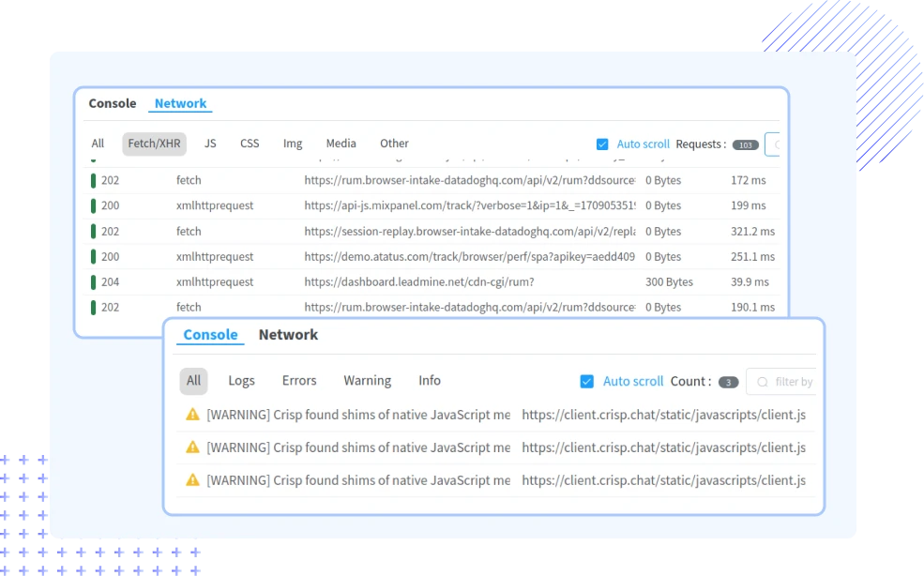Select the demo.atatus.com track request URL

click(470, 257)
